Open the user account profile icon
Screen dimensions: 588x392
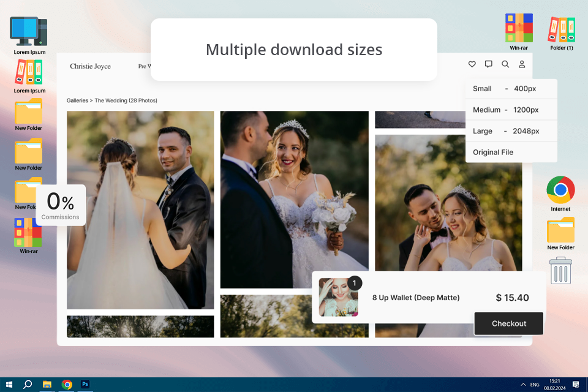tap(522, 64)
